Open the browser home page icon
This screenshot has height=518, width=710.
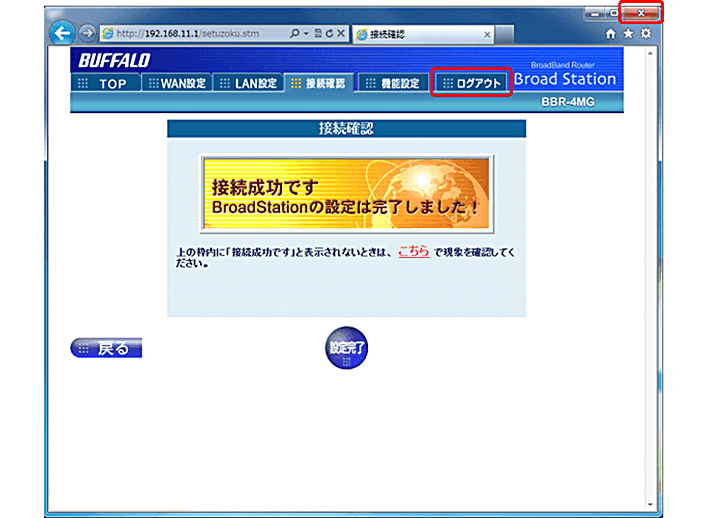pos(612,33)
